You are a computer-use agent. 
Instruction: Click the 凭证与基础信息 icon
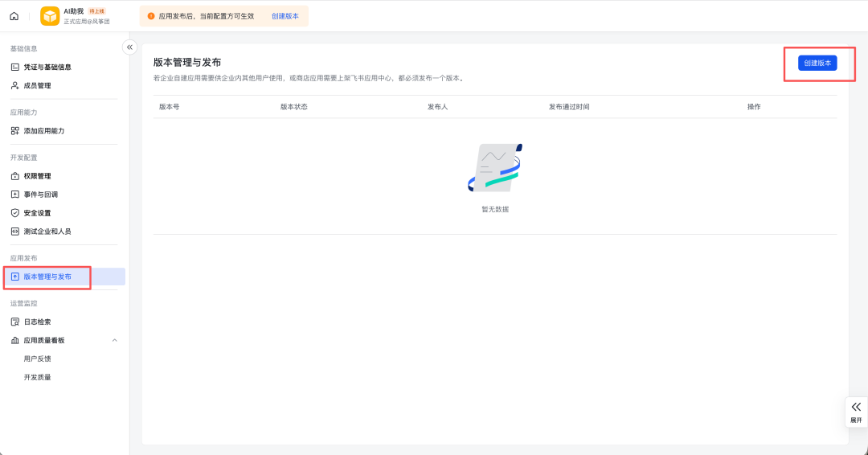[15, 67]
